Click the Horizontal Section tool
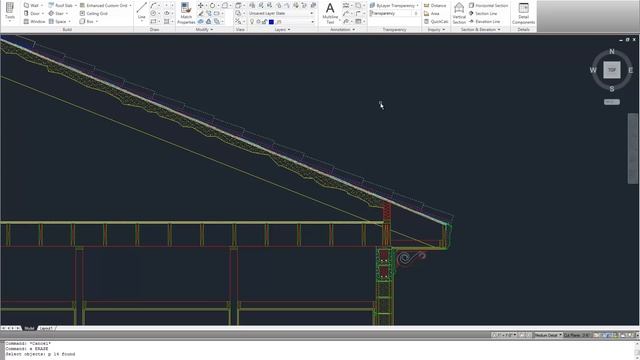The height and width of the screenshot is (360, 640). (x=488, y=5)
